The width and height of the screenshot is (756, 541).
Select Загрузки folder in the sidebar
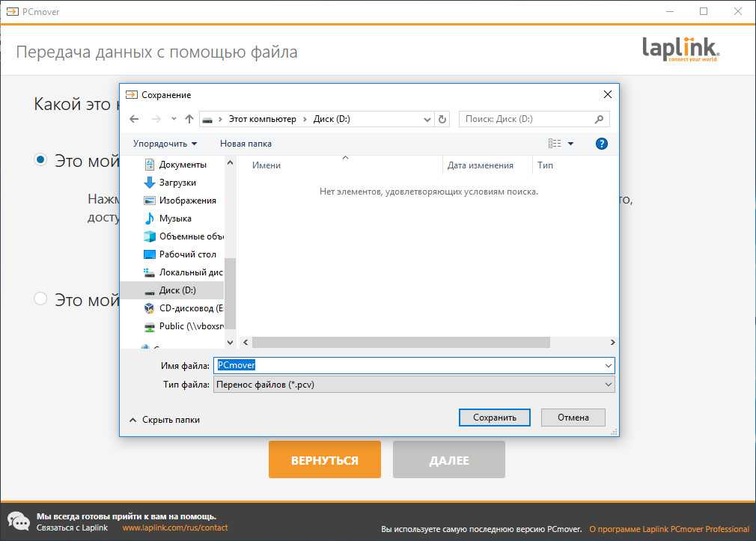click(x=177, y=183)
